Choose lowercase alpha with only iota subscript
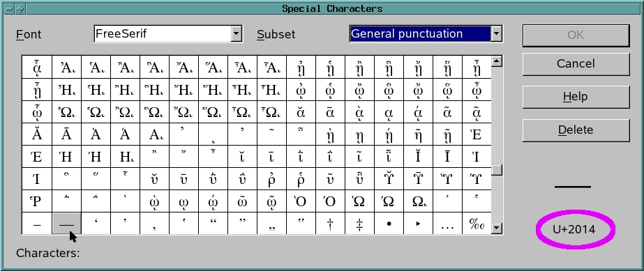Image resolution: width=644 pixels, height=271 pixels. 389,112
